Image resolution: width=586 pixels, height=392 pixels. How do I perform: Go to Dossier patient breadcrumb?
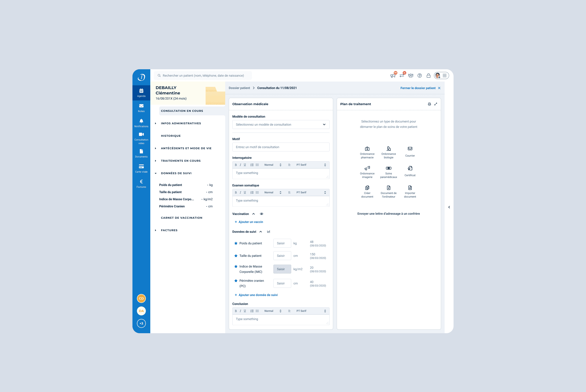click(239, 88)
